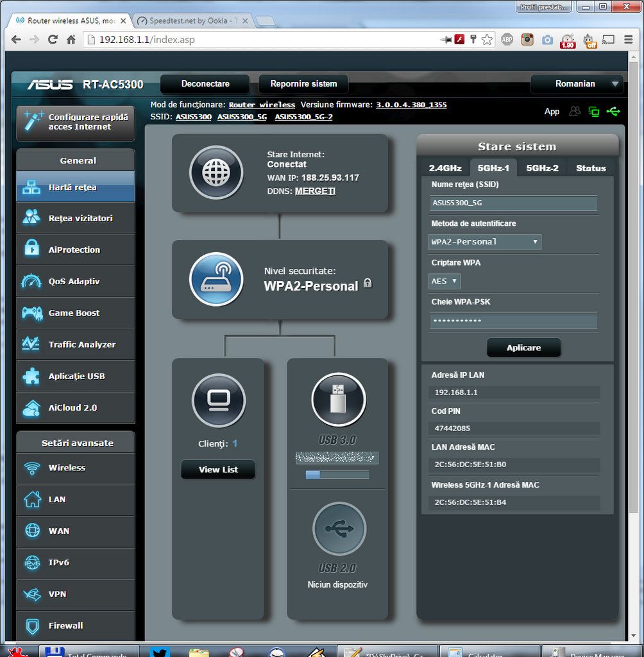
Task: Switch to the 2.4GHz tab
Action: coord(445,168)
